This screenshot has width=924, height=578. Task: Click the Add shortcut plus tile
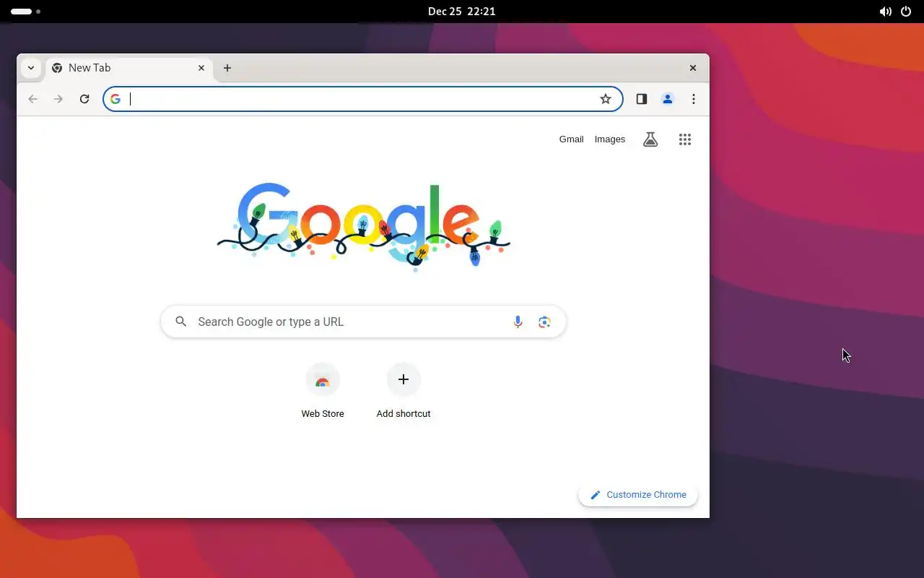[x=404, y=391]
